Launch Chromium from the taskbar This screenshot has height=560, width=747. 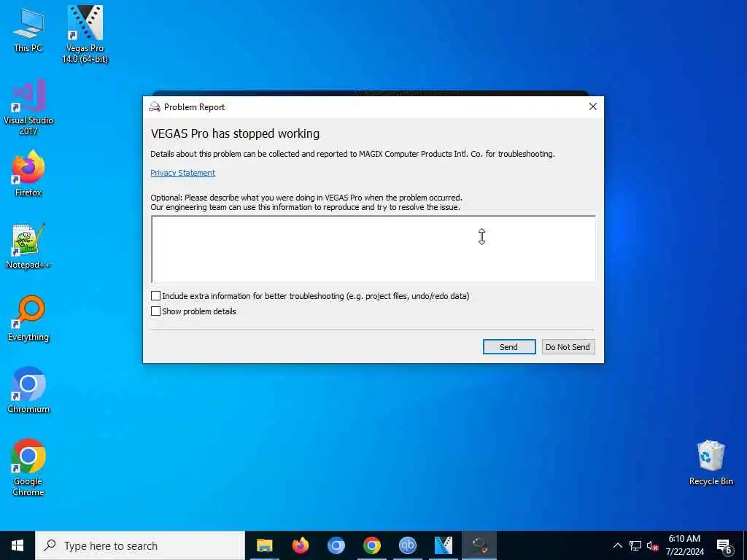pyautogui.click(x=336, y=545)
